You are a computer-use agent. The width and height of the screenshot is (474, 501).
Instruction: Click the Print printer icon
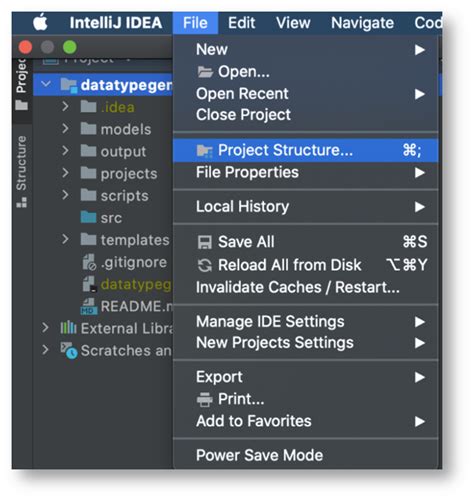tap(205, 400)
